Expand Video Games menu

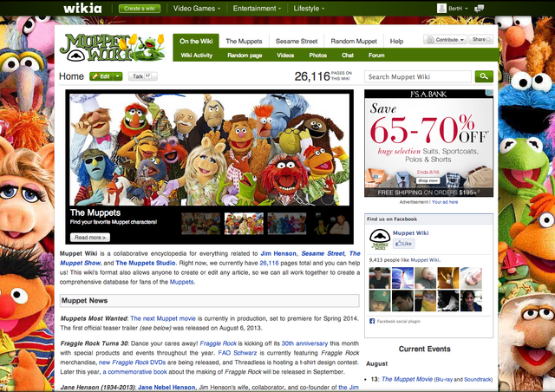click(x=197, y=8)
